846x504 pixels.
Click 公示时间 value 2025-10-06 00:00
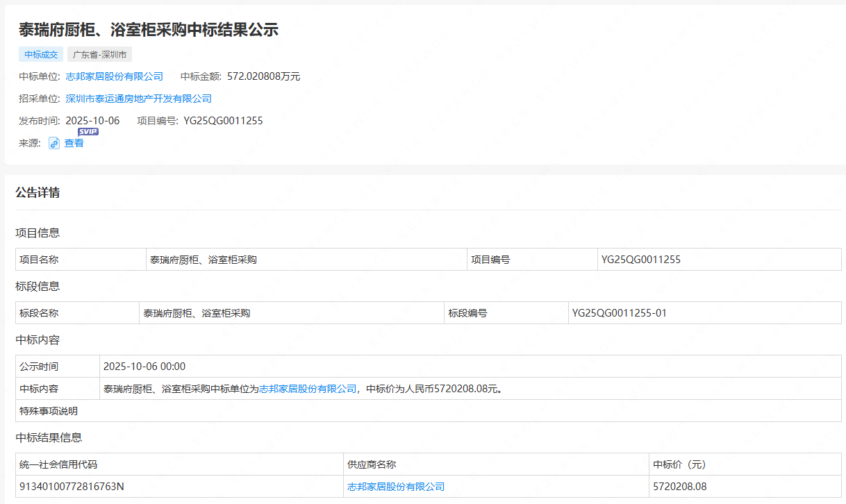point(144,367)
